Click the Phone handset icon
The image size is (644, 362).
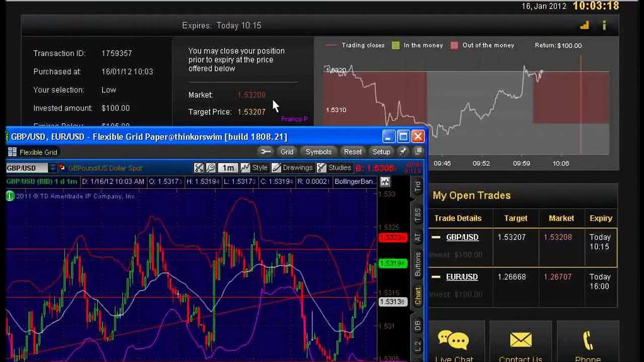click(588, 340)
